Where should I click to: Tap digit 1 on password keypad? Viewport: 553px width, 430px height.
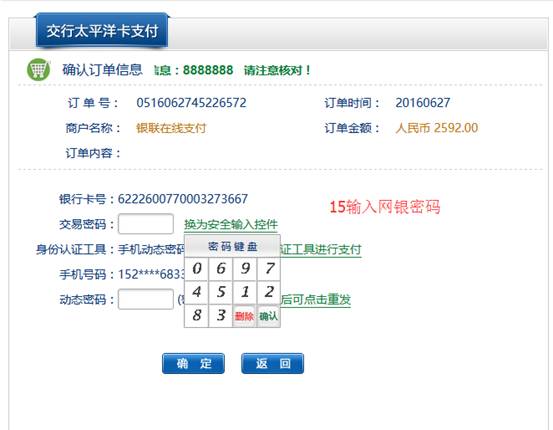click(245, 292)
